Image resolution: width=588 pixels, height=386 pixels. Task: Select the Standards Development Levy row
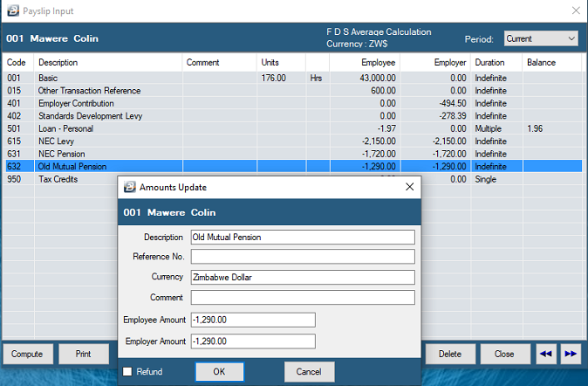[x=294, y=116]
